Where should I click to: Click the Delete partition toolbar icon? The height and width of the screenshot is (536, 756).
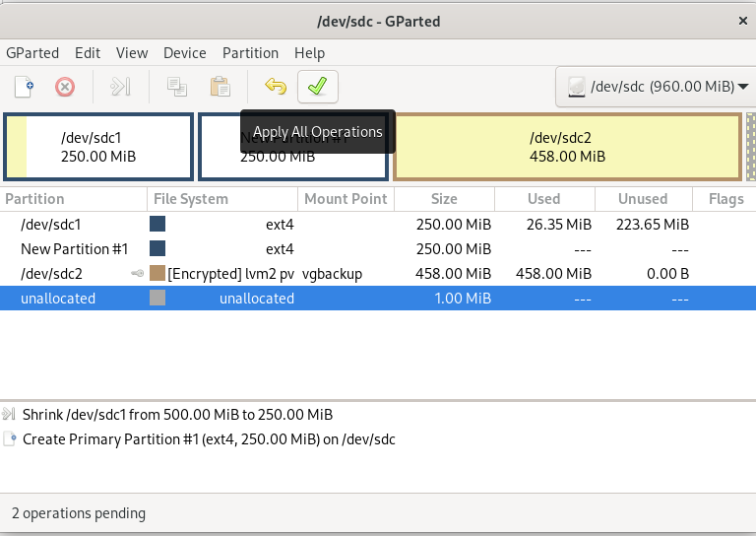coord(65,87)
